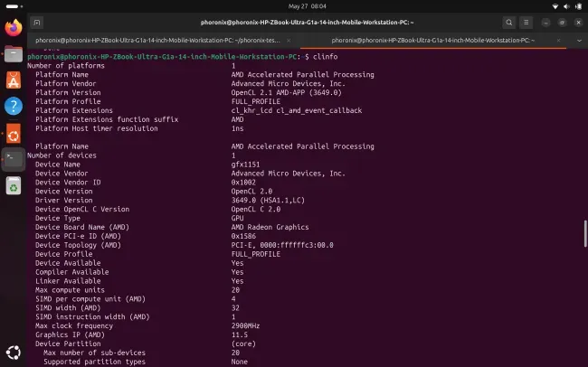Open the May 27 08:04 clock menu
588x367 pixels.
coord(308,6)
